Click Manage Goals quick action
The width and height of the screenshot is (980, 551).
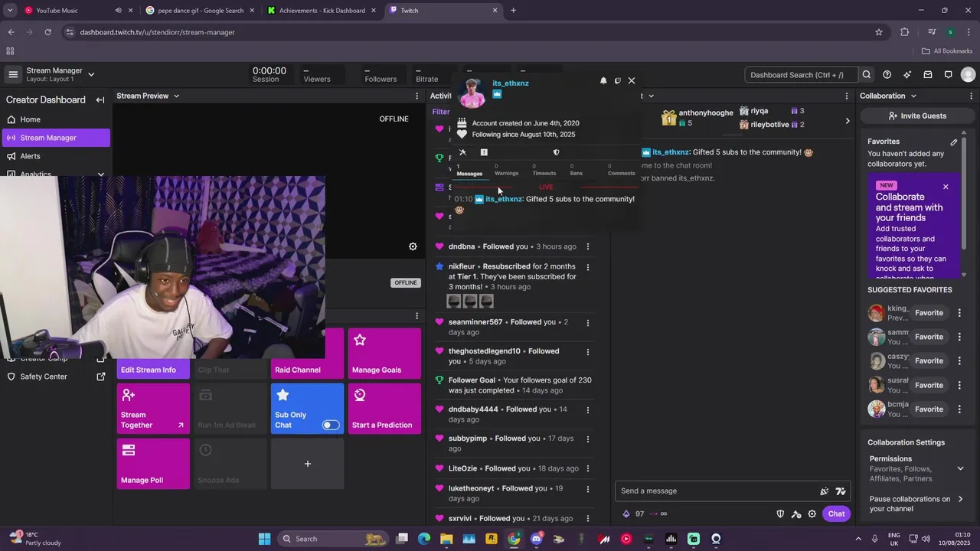[x=384, y=354]
